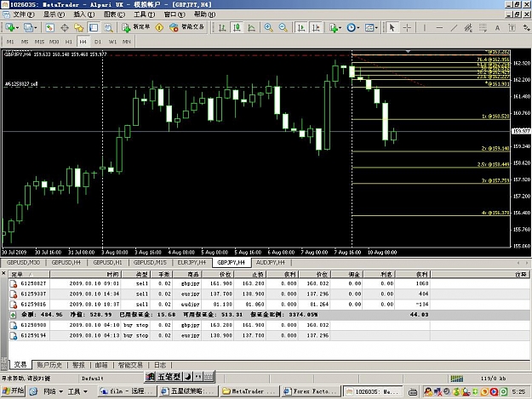Image resolution: width=532 pixels, height=399 pixels.
Task: Select the text 'A' tool
Action: coord(497,28)
